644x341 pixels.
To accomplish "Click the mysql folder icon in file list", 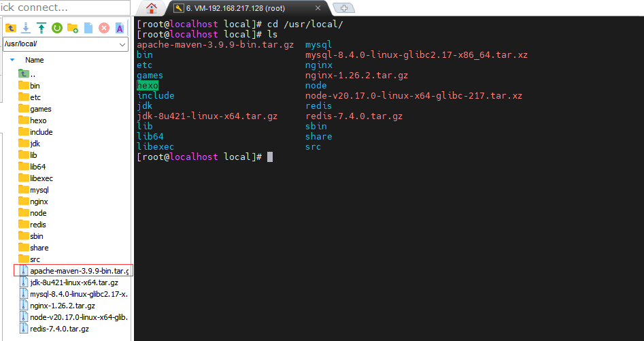I will tap(23, 189).
